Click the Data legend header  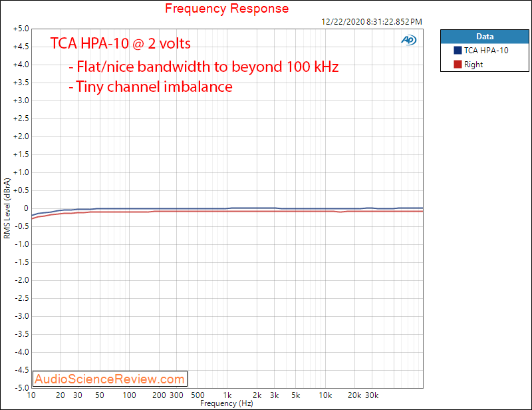(x=485, y=37)
